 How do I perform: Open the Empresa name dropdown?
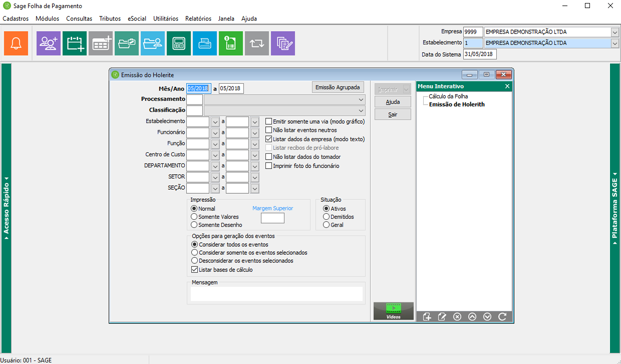(615, 32)
